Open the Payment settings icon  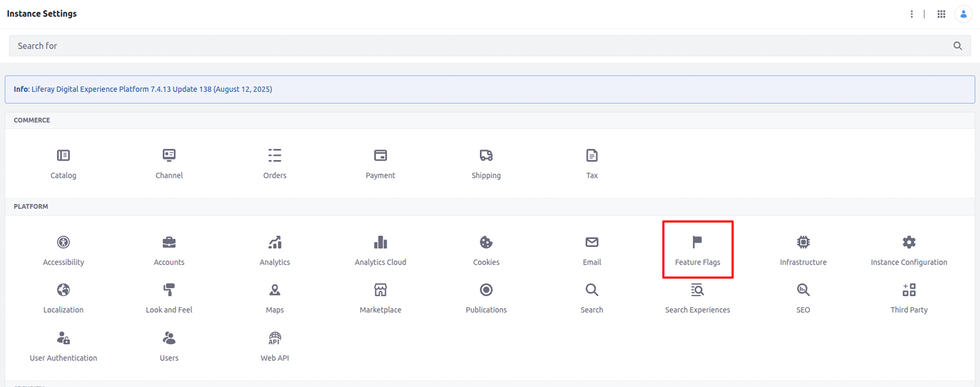[380, 155]
